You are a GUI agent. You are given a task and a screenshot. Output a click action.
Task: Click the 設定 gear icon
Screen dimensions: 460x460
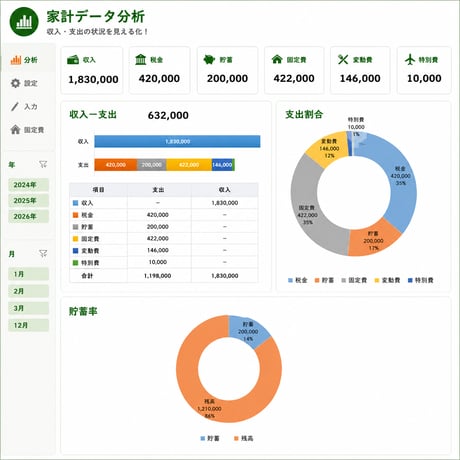[15, 83]
